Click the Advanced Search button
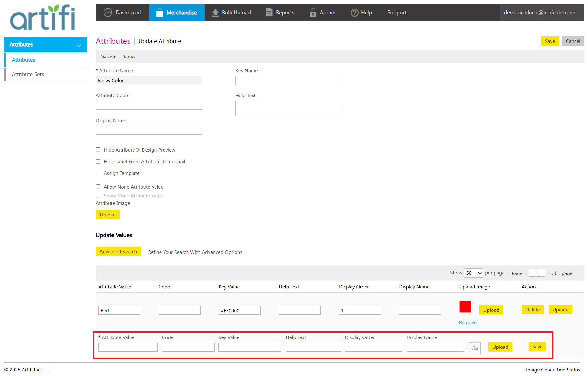This screenshot has height=376, width=588. (x=118, y=251)
